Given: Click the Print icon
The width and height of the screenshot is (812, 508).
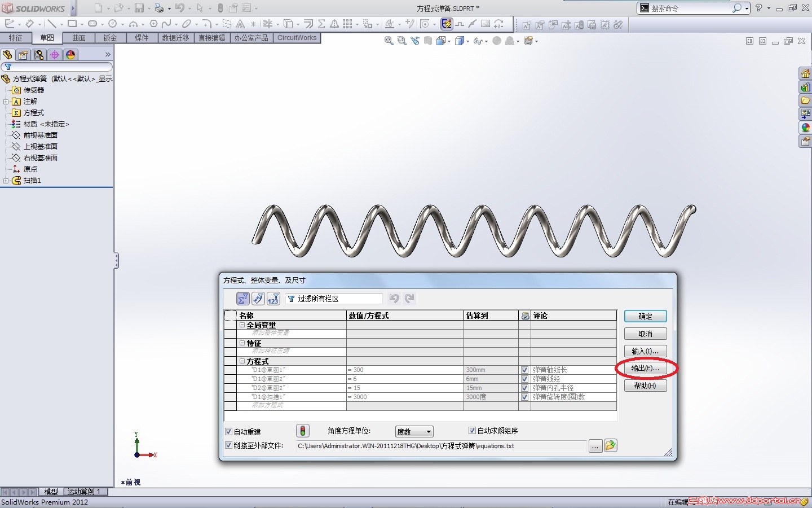Looking at the screenshot, I should pos(159,8).
